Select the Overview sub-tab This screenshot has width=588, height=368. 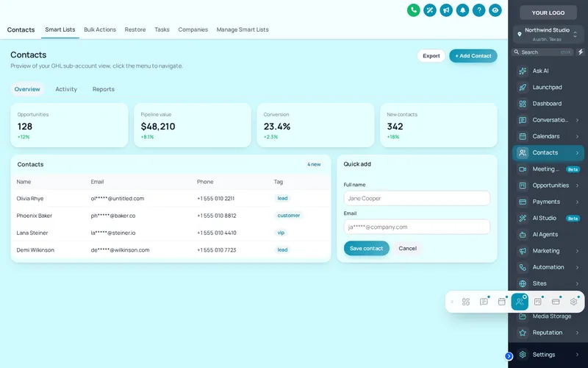point(27,89)
